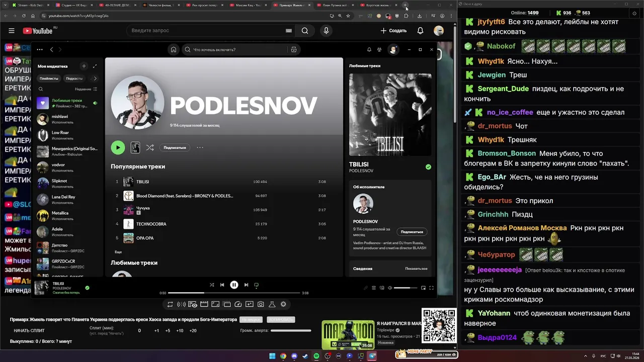Open settings gear in overlay toolbar

283,304
